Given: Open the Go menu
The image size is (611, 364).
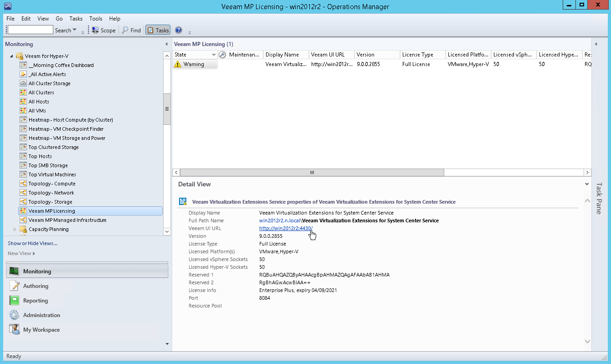Looking at the screenshot, I should click(59, 19).
